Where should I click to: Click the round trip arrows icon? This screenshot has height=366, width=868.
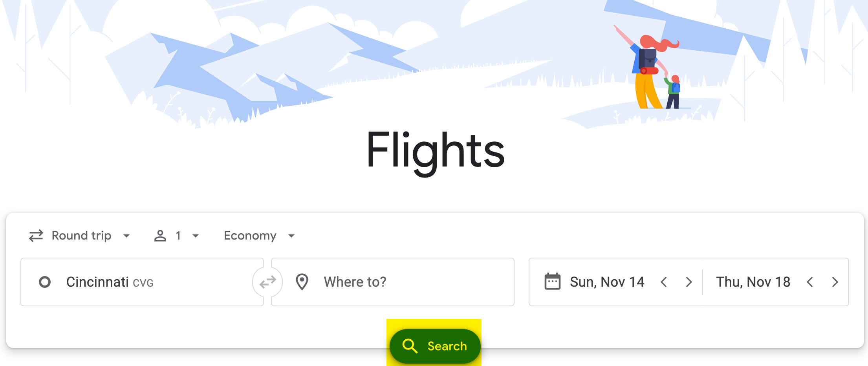(36, 236)
